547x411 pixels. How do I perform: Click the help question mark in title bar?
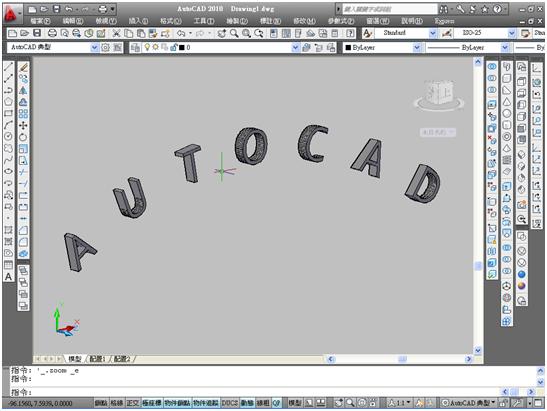(497, 9)
